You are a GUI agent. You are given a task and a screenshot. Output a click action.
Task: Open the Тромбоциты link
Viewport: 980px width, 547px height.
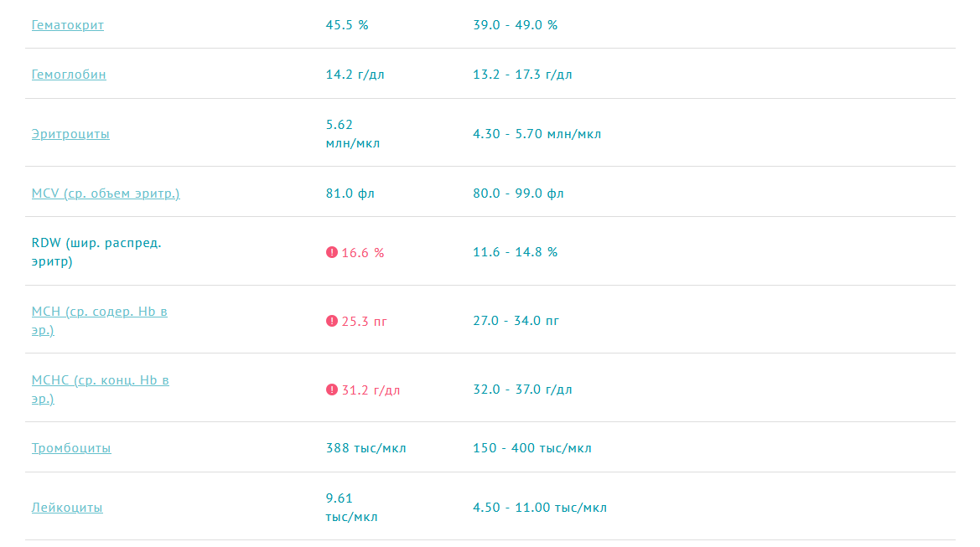tap(71, 448)
